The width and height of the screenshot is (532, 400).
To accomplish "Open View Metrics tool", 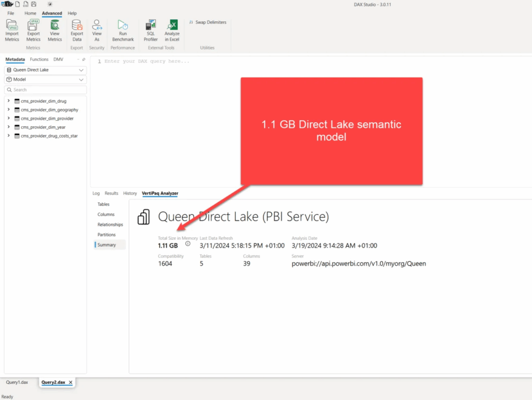I will (x=55, y=30).
